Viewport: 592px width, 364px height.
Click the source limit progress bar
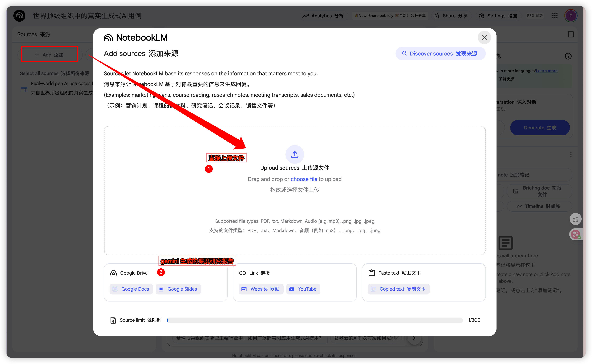point(315,320)
